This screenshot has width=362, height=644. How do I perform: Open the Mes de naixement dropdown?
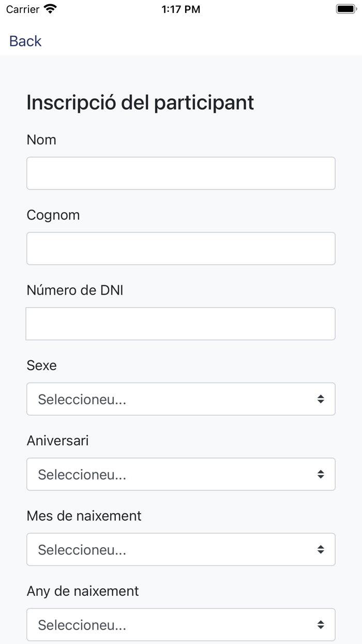click(x=181, y=549)
